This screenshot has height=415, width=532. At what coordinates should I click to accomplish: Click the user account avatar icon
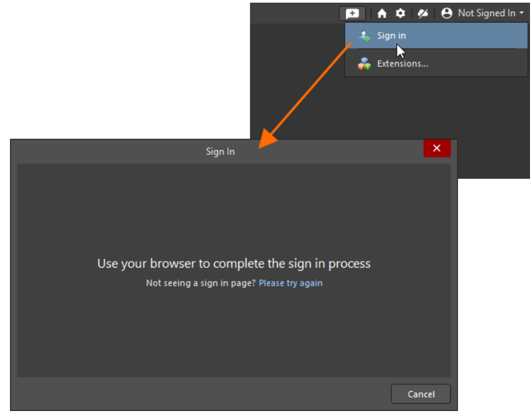tap(447, 13)
